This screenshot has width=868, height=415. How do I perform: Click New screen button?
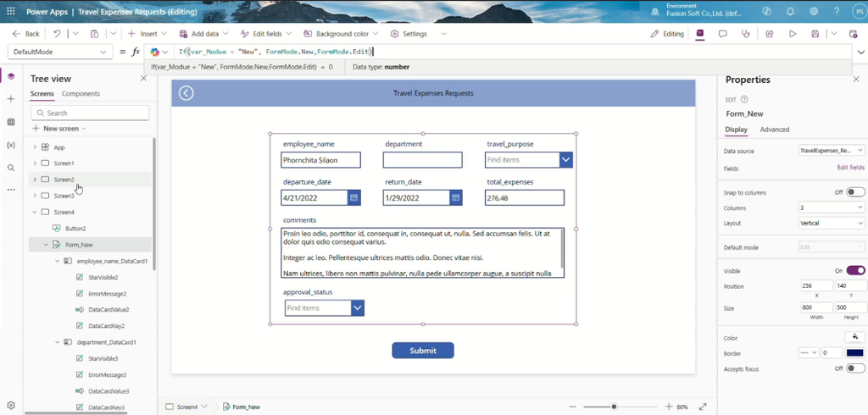point(59,129)
